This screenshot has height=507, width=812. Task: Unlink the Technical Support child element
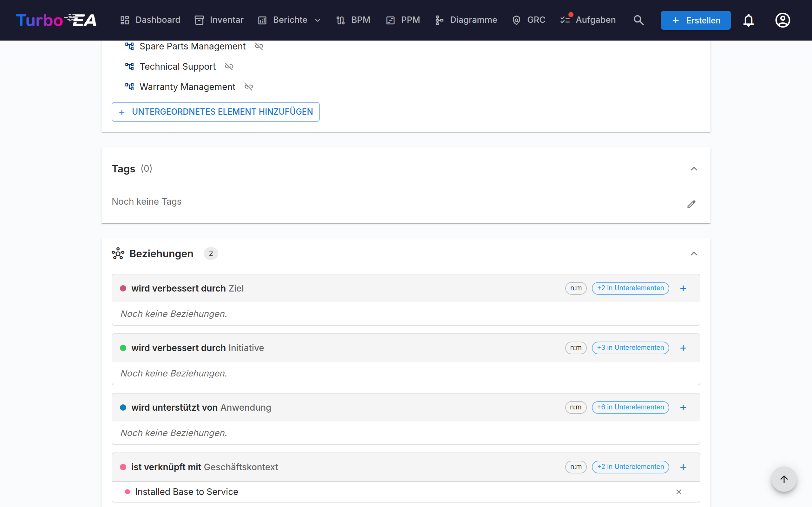pyautogui.click(x=229, y=67)
